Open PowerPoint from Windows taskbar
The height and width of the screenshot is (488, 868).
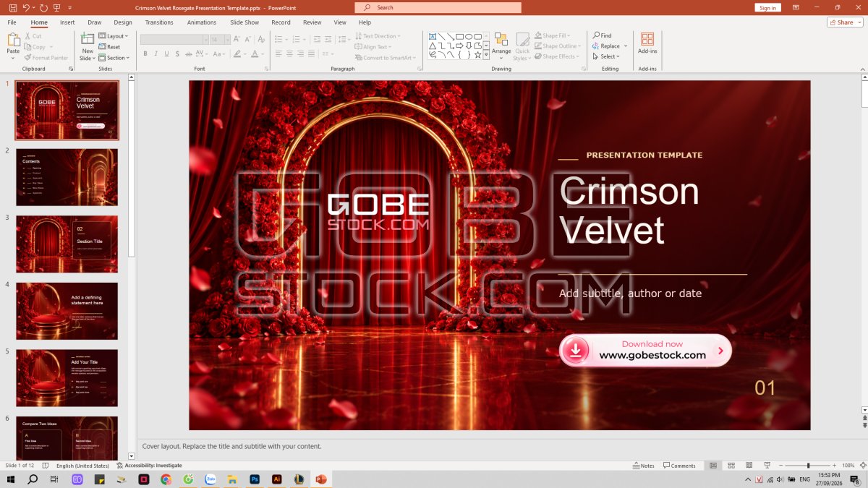click(321, 479)
